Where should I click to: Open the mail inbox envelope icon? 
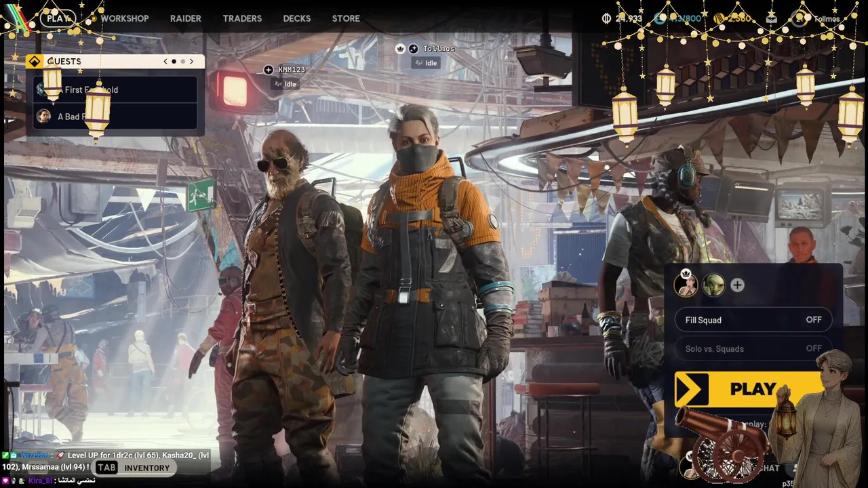tap(771, 18)
